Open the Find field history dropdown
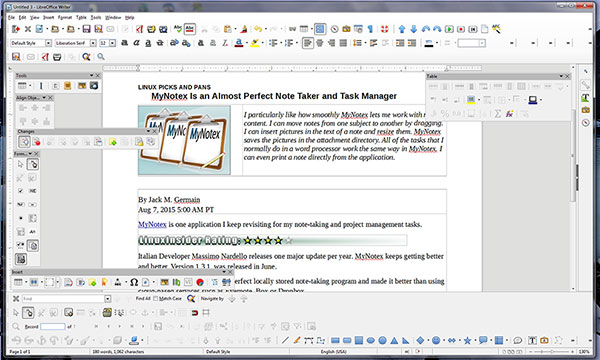600x360 pixels. pyautogui.click(x=108, y=299)
